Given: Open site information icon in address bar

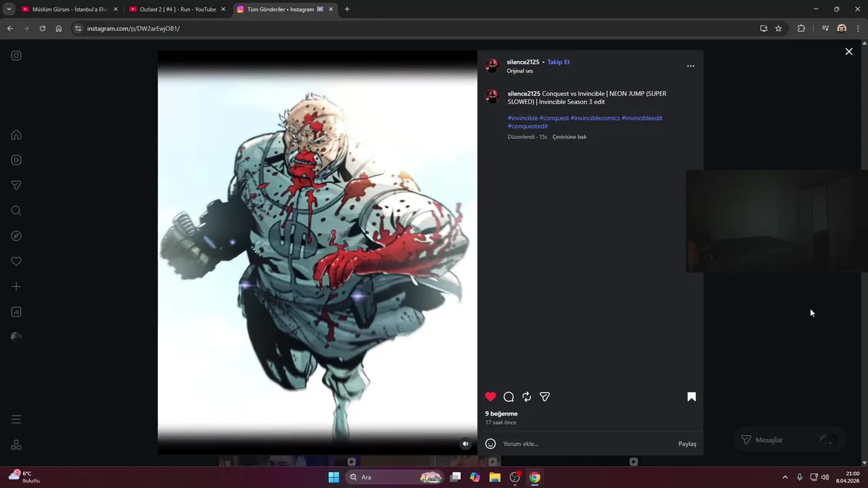Looking at the screenshot, I should (x=78, y=28).
